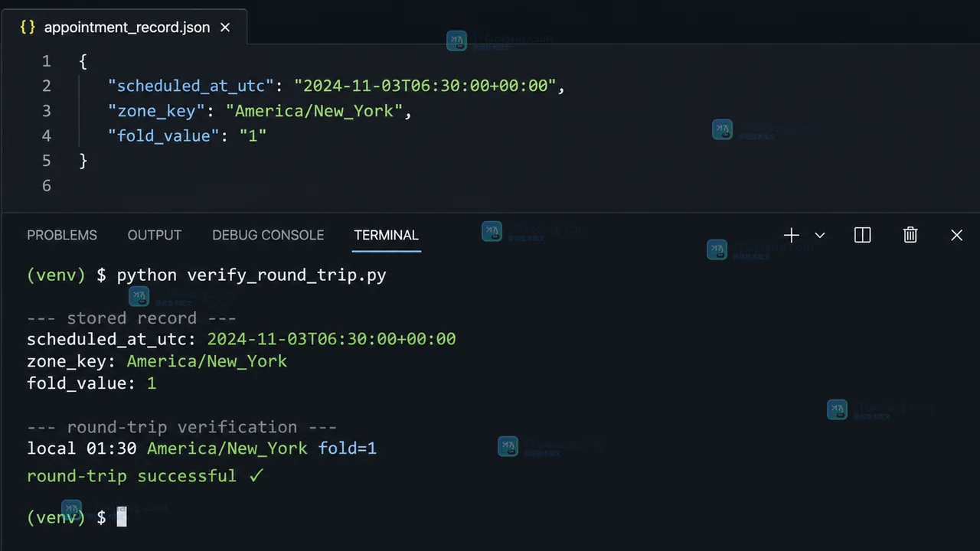Viewport: 980px width, 551px height.
Task: Close the appointment_record.json tab
Action: (225, 27)
